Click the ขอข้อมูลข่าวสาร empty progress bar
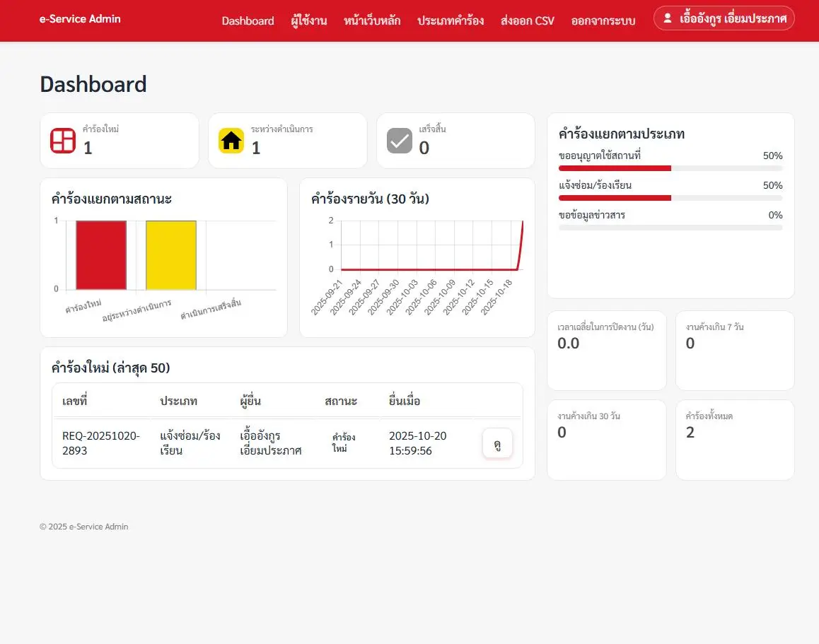Viewport: 819px width, 644px height. click(x=670, y=228)
